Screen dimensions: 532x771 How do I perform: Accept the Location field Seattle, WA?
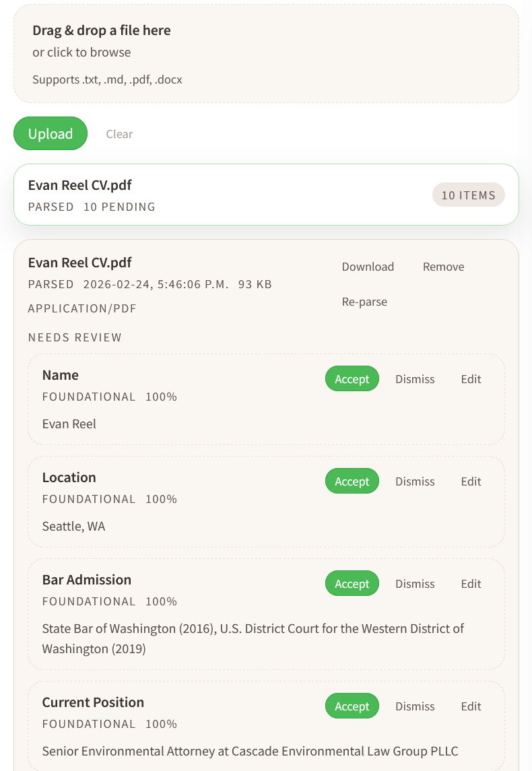(x=352, y=481)
